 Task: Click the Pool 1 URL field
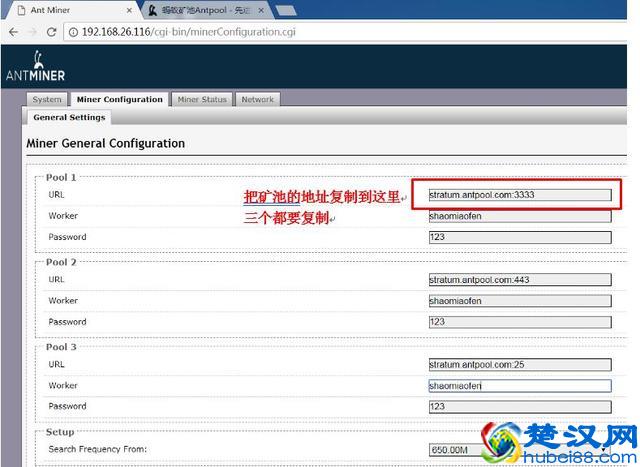coord(519,194)
